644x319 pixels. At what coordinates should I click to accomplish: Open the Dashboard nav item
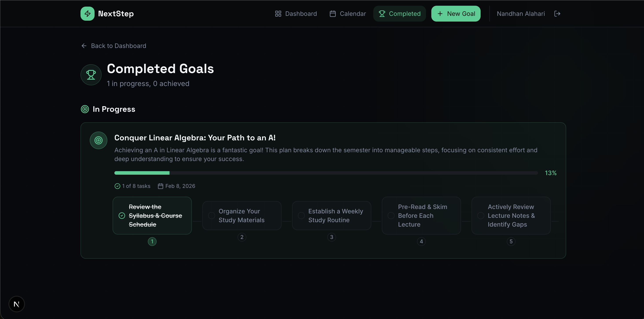296,13
